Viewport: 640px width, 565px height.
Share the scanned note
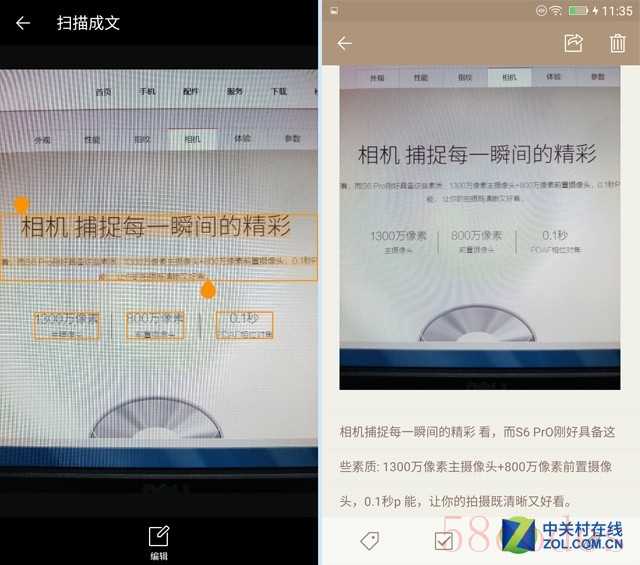[x=573, y=43]
